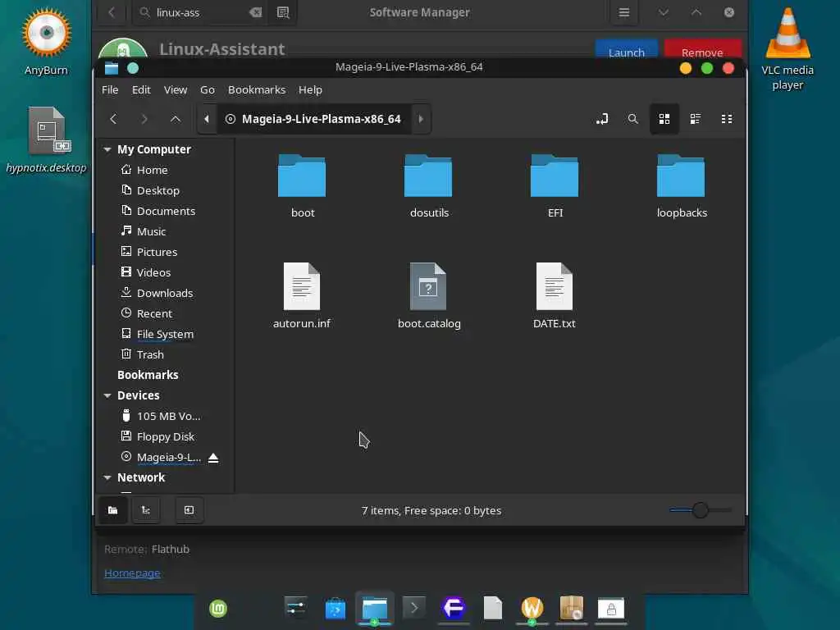Open Linux Mint menu in dock
Screen dimensions: 840x630
tap(218, 609)
